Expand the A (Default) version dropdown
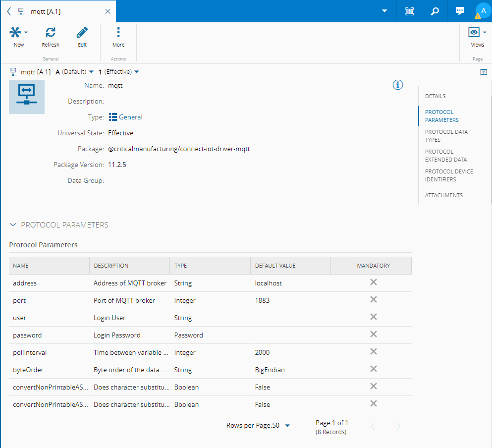 [75, 72]
